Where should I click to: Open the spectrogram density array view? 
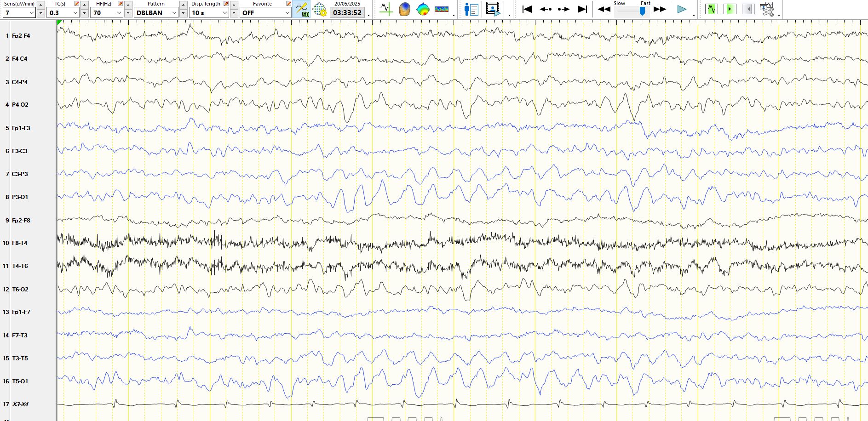[x=441, y=9]
